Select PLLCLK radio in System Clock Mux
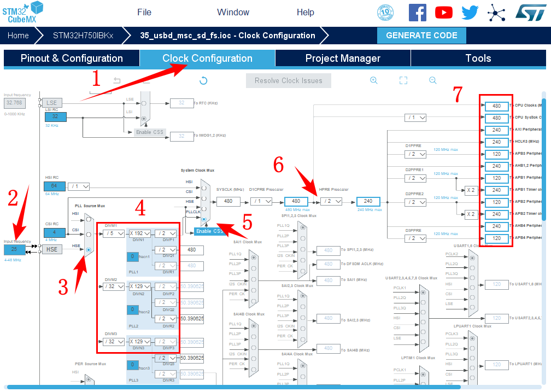Screen dimensions: 551x392 pyautogui.click(x=204, y=219)
